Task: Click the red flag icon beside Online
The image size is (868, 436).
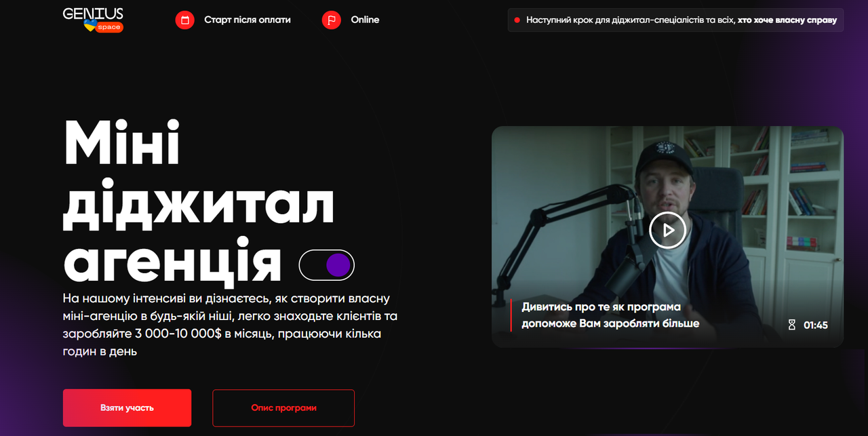Action: click(332, 20)
